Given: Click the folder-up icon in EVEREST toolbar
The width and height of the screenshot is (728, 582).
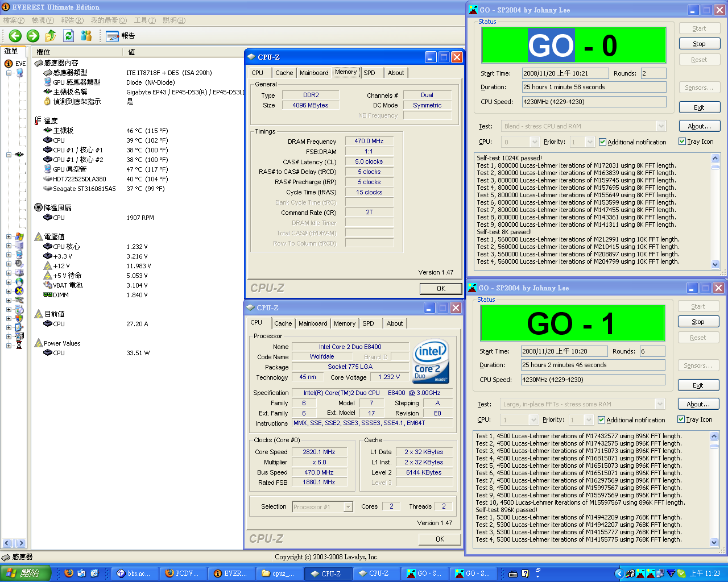Looking at the screenshot, I should pyautogui.click(x=51, y=36).
